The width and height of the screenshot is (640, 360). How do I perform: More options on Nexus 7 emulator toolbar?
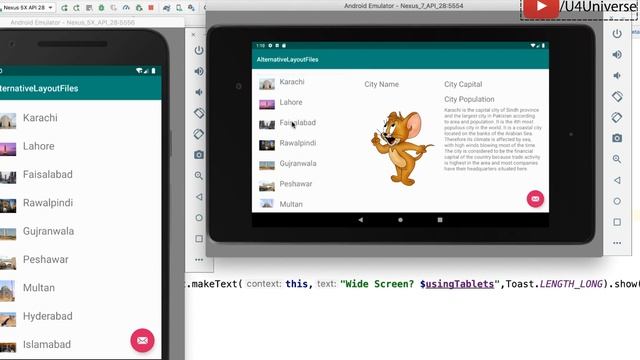(617, 243)
